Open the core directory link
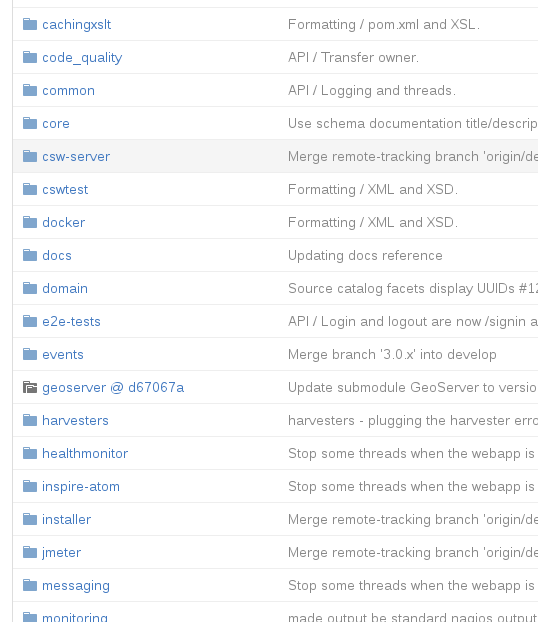Screen dimensions: 538x622 tap(56, 123)
